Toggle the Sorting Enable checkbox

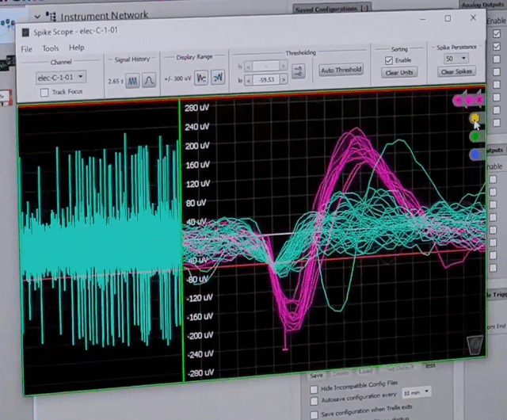click(x=388, y=60)
